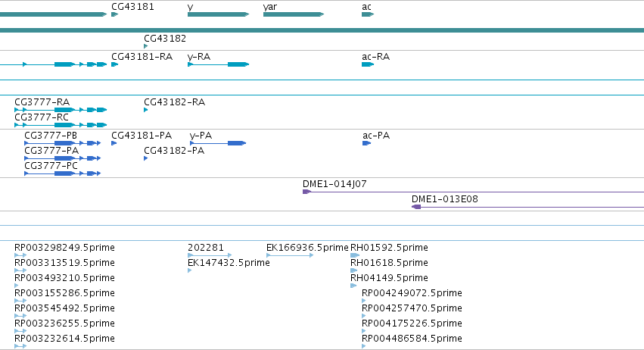Image resolution: width=644 pixels, height=350 pixels.
Task: Select the CG43182 gene label
Action: pos(165,38)
